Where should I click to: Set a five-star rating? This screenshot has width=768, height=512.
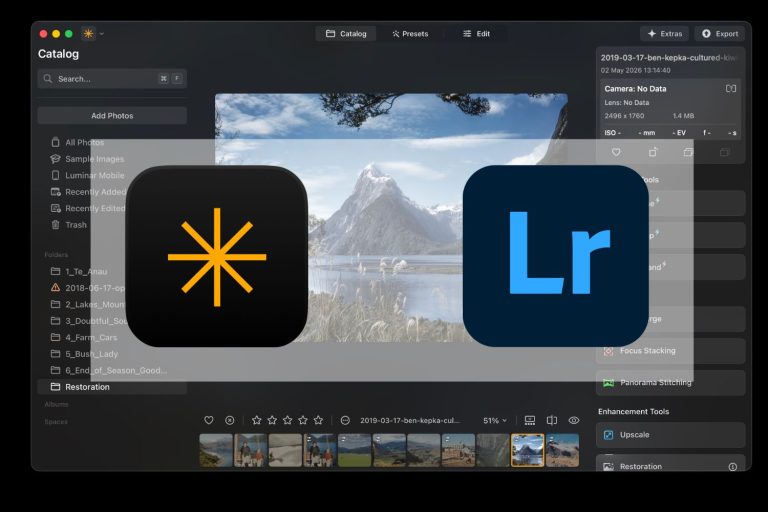point(318,420)
